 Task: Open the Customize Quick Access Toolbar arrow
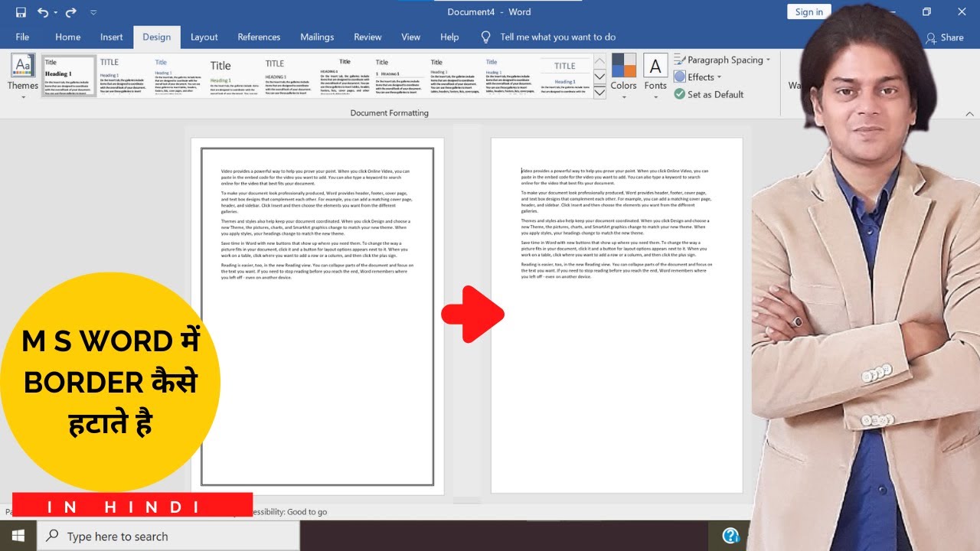point(93,12)
